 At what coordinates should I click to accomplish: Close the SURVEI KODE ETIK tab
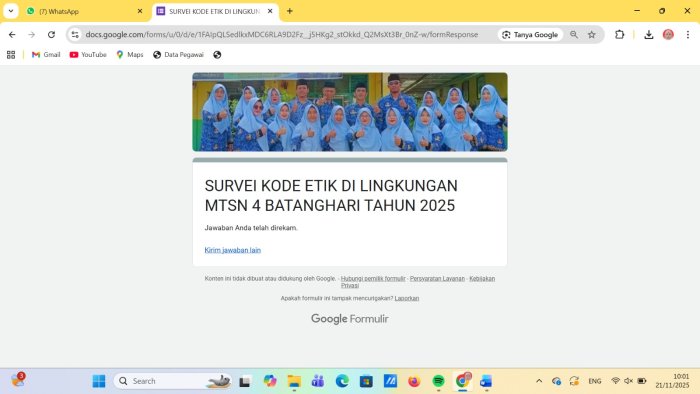270,11
